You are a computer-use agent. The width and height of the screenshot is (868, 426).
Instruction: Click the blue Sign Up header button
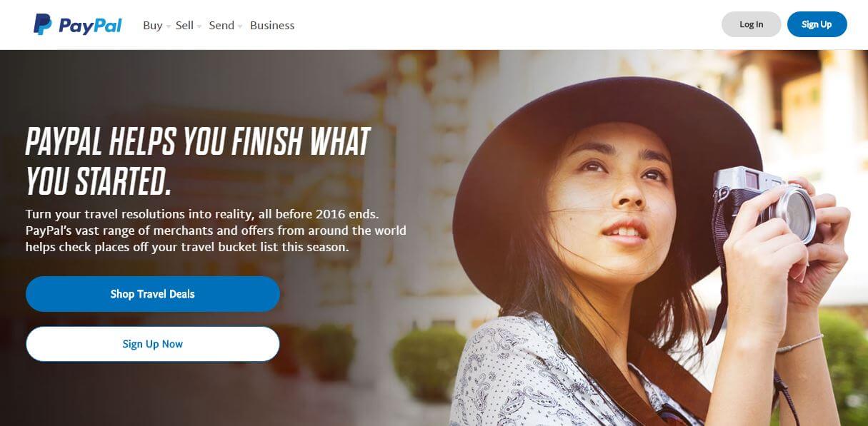click(817, 24)
